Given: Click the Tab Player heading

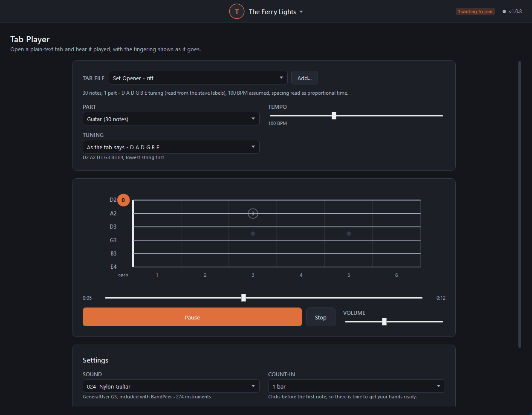Looking at the screenshot, I should tap(30, 39).
